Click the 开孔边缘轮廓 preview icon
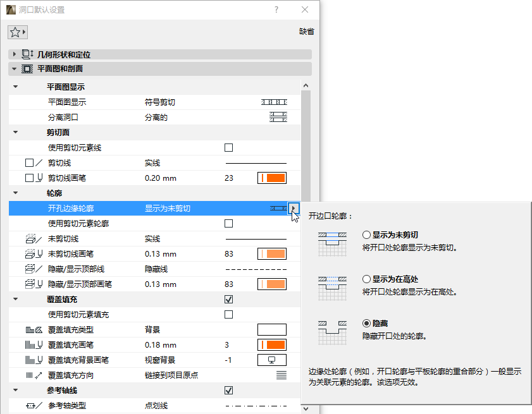532x414 pixels. 278,208
